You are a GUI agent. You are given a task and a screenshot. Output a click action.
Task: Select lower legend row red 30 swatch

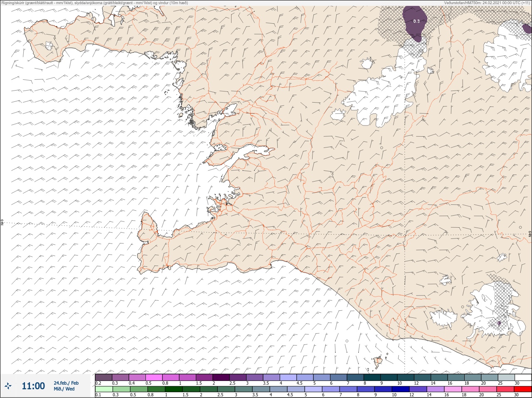click(x=523, y=389)
